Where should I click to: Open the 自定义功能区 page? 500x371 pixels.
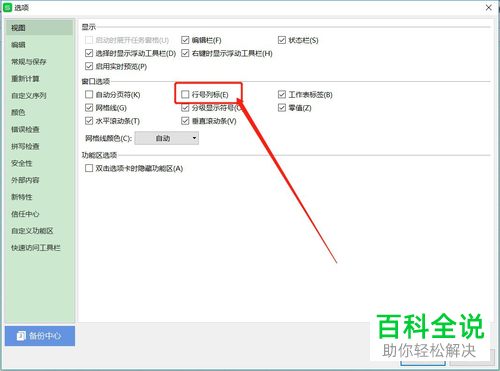[x=32, y=231]
